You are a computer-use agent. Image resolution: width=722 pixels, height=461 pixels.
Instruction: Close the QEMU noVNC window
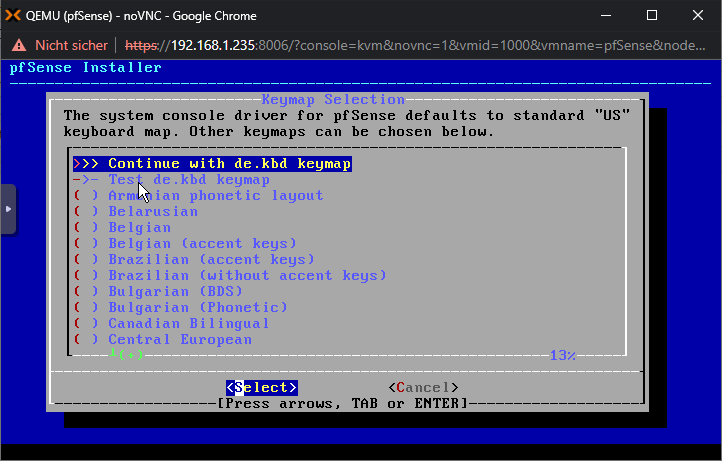698,15
